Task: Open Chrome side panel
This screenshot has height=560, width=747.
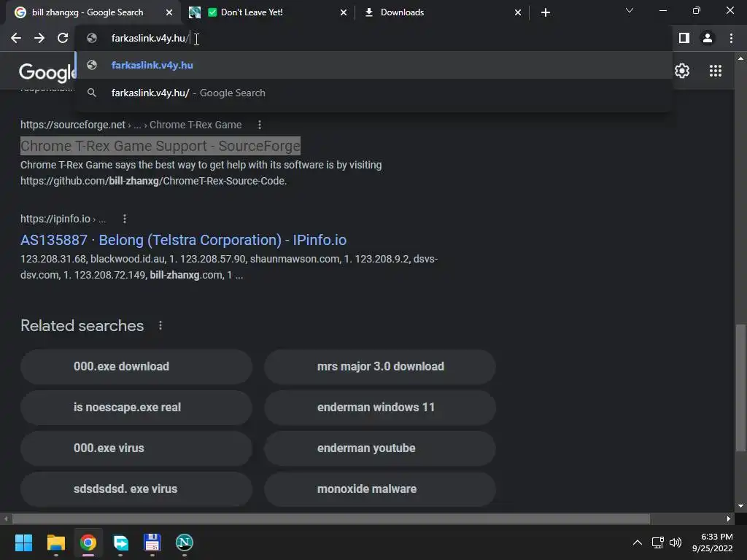Action: [x=684, y=38]
